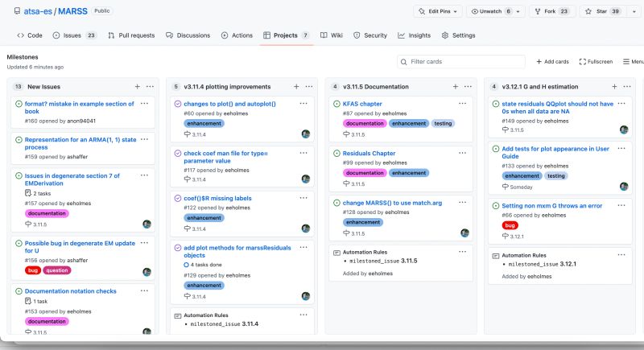This screenshot has height=350, width=644.
Task: Click the question label on issue #156
Action: click(x=56, y=270)
